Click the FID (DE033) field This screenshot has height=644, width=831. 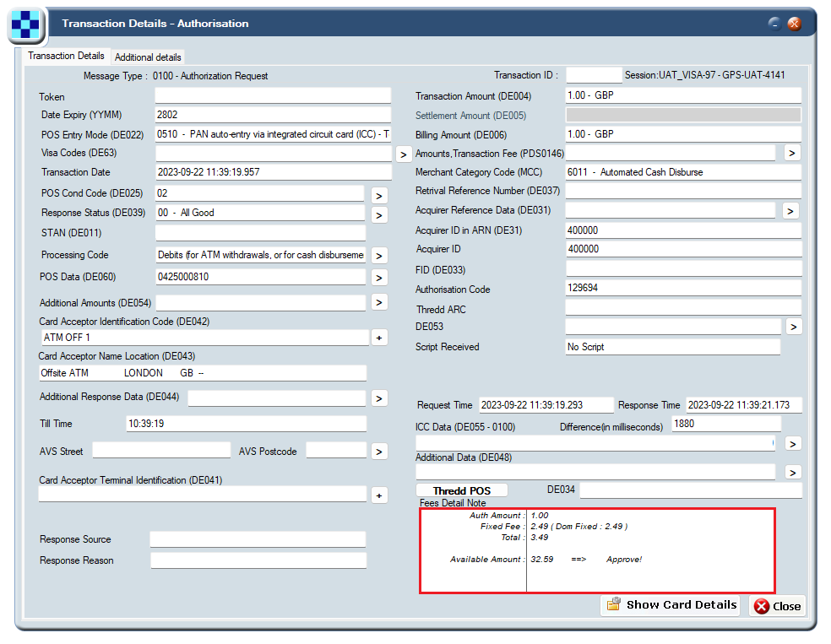click(x=684, y=269)
